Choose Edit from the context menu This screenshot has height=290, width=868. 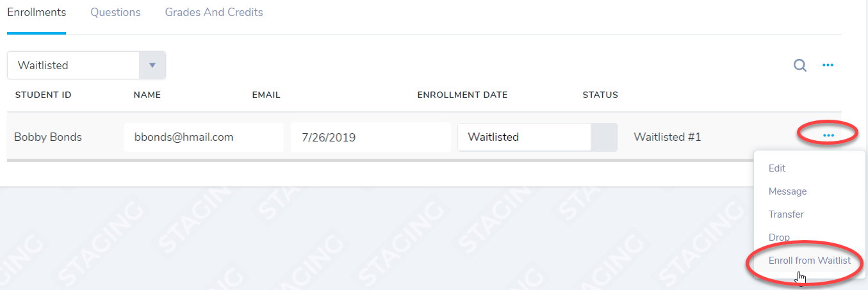pos(776,168)
